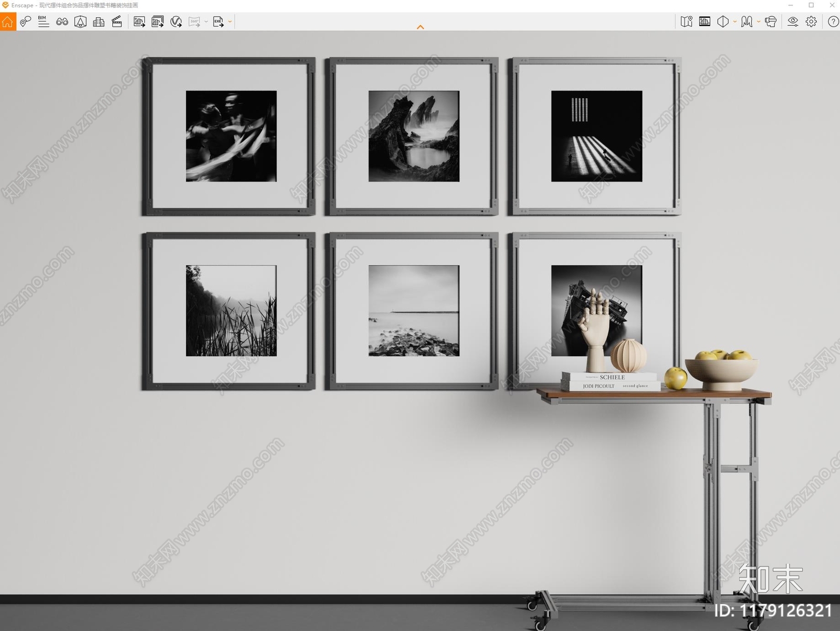
Task: Open navigation mode dropdown arrow
Action: (x=758, y=22)
